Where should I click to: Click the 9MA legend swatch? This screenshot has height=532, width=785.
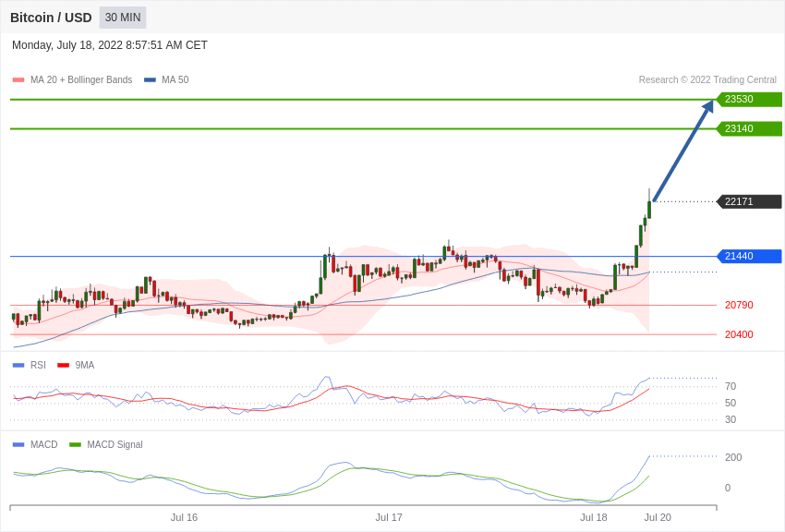(x=64, y=366)
